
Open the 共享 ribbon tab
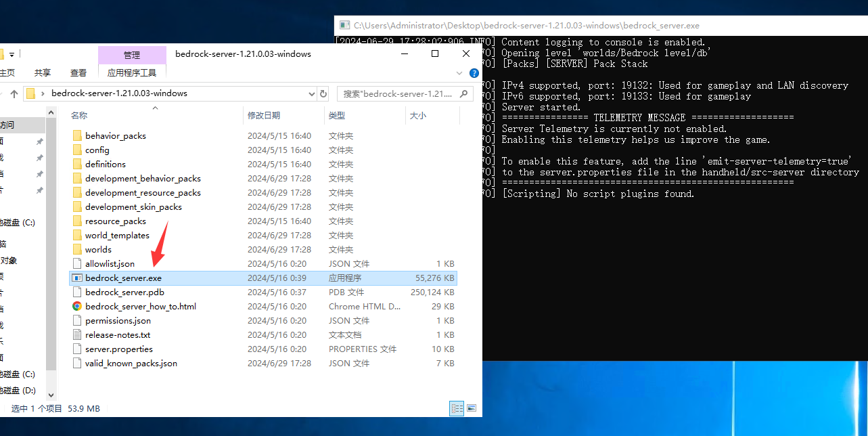43,72
